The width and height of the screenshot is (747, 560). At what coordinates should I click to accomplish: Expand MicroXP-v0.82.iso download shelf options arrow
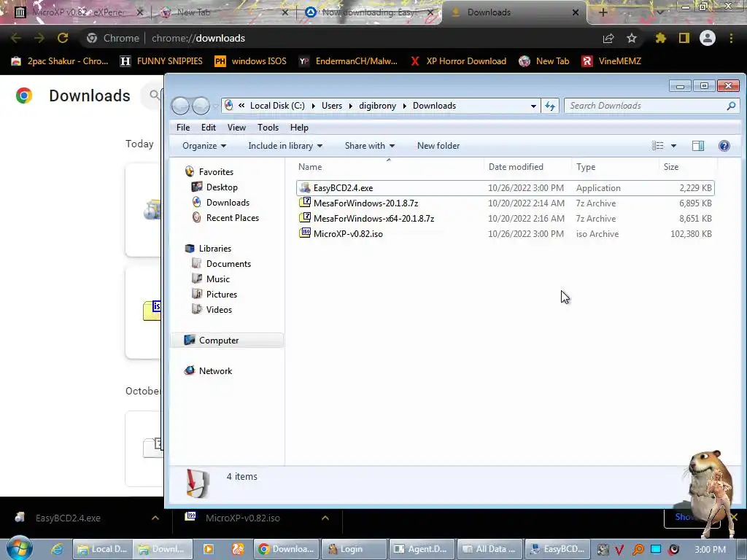[325, 518]
